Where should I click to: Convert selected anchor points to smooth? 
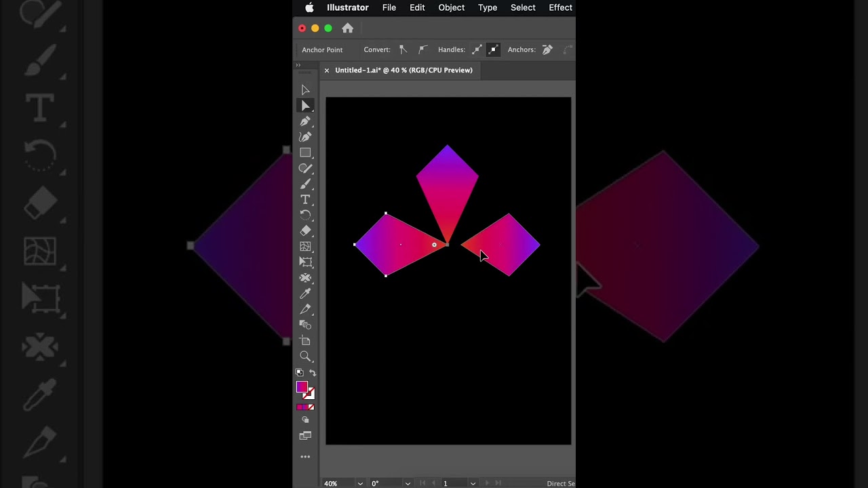click(x=422, y=49)
